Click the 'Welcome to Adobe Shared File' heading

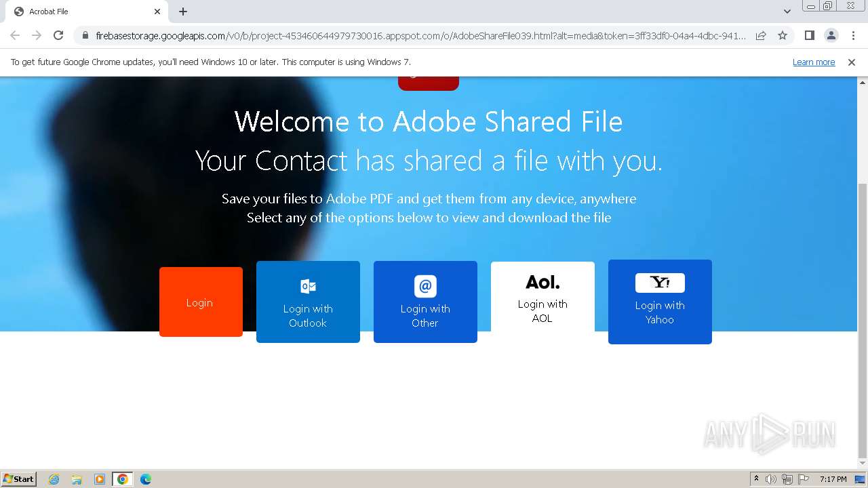429,122
